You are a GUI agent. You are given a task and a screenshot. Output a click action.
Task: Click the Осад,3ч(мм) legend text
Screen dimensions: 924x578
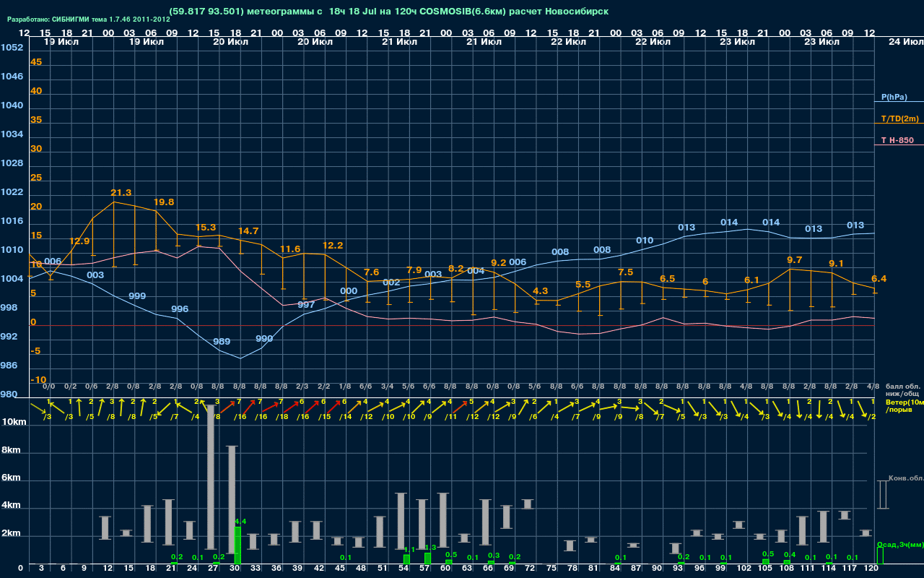point(900,544)
